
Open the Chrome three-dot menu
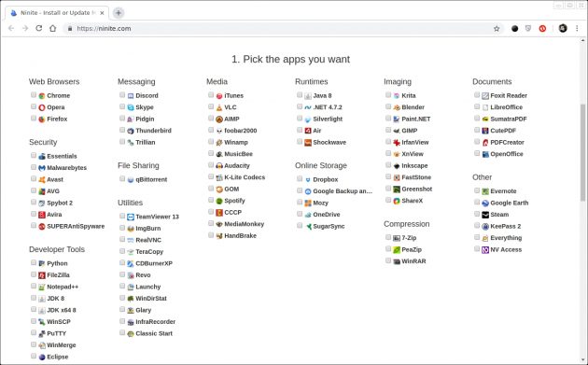click(x=577, y=29)
